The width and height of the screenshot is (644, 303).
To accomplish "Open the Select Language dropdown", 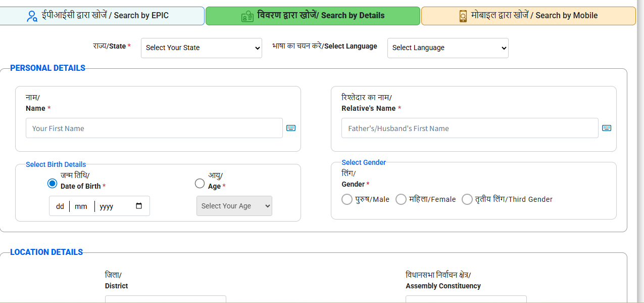I will [x=448, y=48].
